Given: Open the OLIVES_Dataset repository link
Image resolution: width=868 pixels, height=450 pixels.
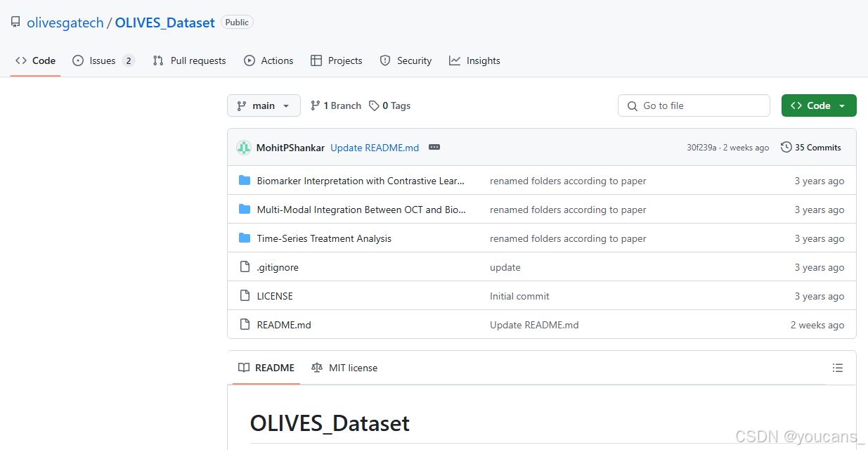Looking at the screenshot, I should click(164, 22).
